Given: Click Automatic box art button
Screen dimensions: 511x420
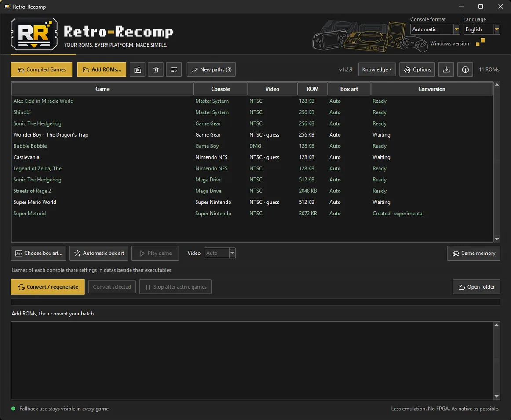Looking at the screenshot, I should coord(99,253).
